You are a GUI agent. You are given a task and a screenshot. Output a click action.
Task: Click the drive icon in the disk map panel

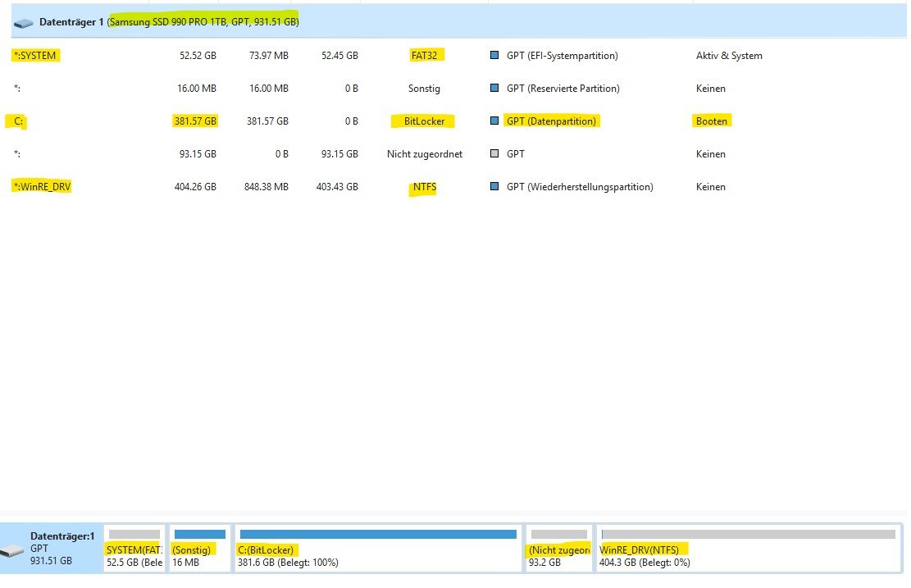[x=11, y=551]
